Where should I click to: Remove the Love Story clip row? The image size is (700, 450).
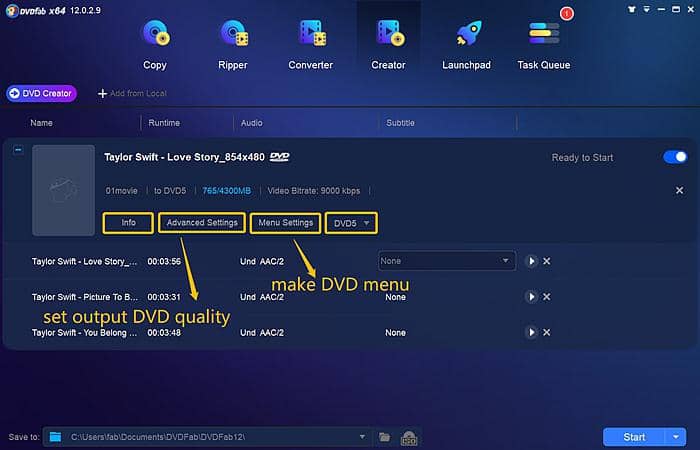point(546,261)
